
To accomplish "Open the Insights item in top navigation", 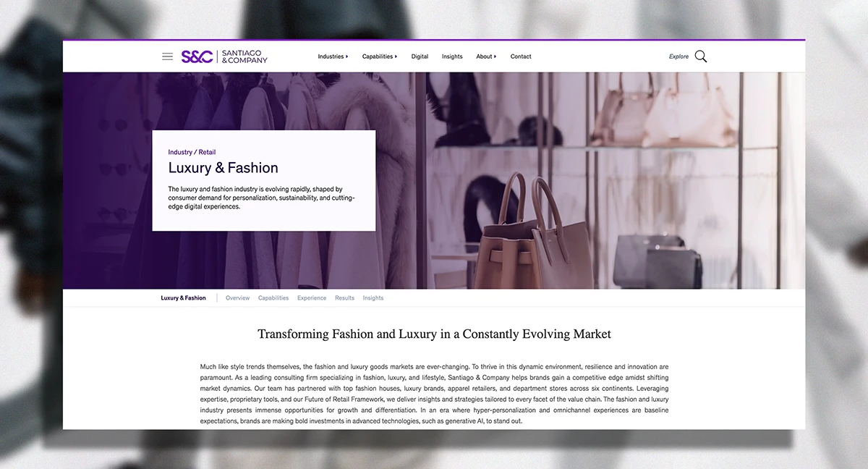I will point(452,56).
